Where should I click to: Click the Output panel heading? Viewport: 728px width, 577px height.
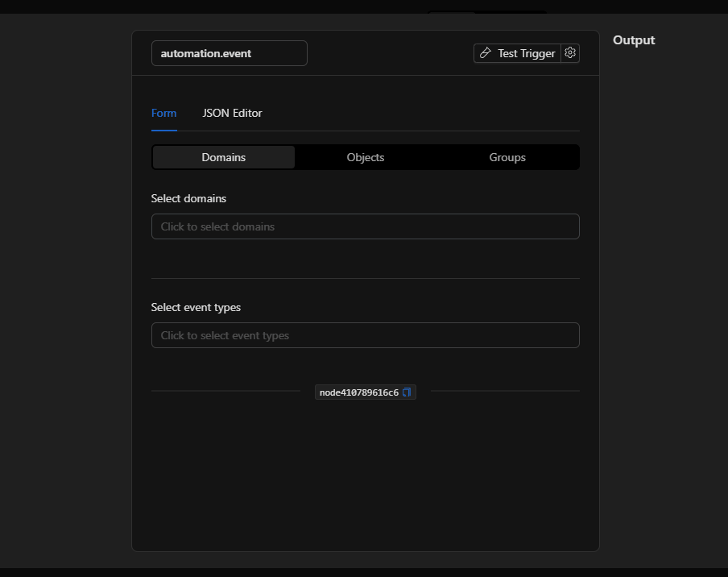634,40
